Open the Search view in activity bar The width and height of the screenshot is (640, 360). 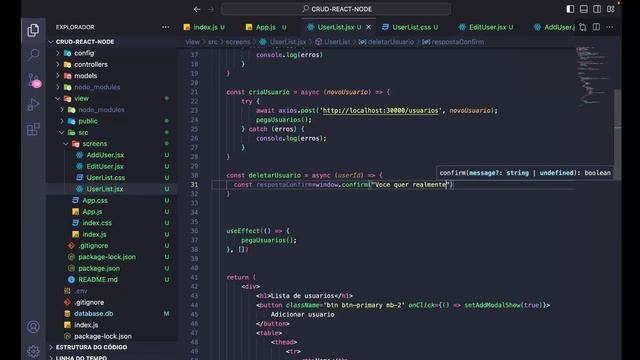coord(33,54)
